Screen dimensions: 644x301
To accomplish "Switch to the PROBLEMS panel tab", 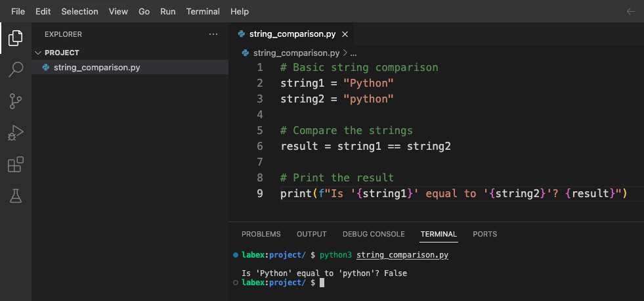I will pos(261,234).
